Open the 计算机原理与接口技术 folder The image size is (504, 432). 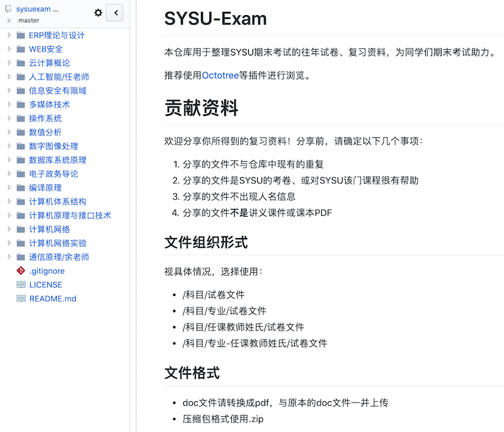pyautogui.click(x=70, y=215)
